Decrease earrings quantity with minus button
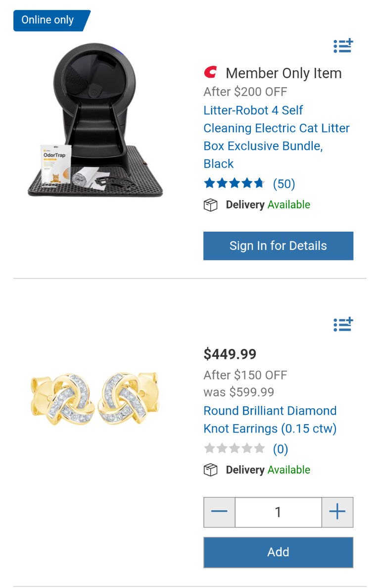379x588 pixels. point(219,512)
